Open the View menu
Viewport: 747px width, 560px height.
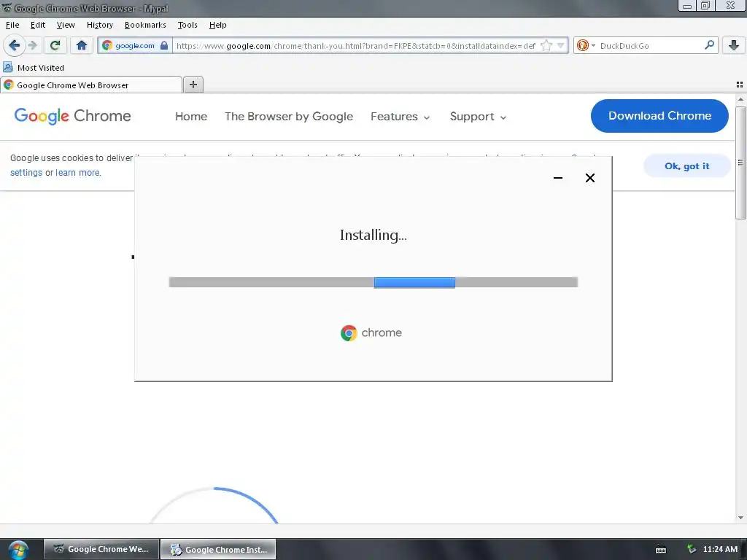click(66, 25)
